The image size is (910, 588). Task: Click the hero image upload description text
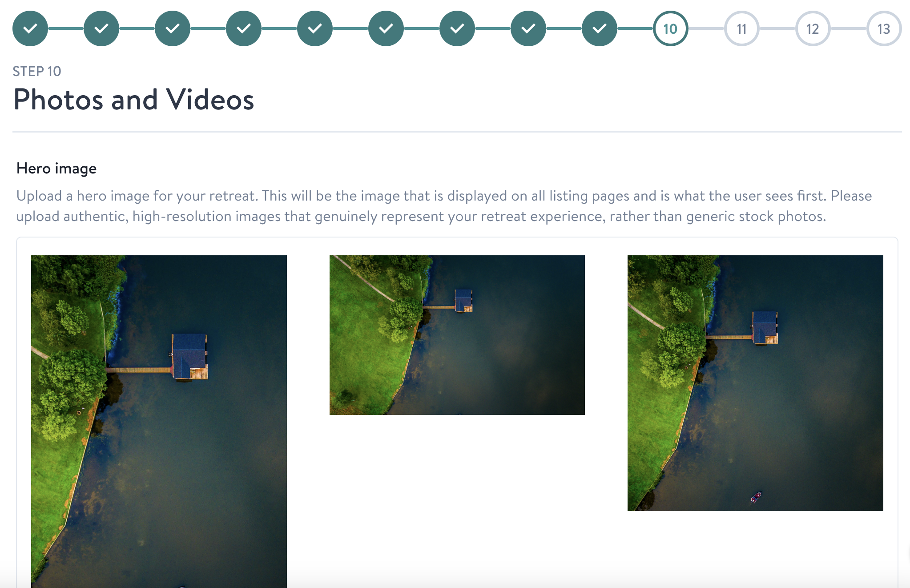tap(444, 206)
